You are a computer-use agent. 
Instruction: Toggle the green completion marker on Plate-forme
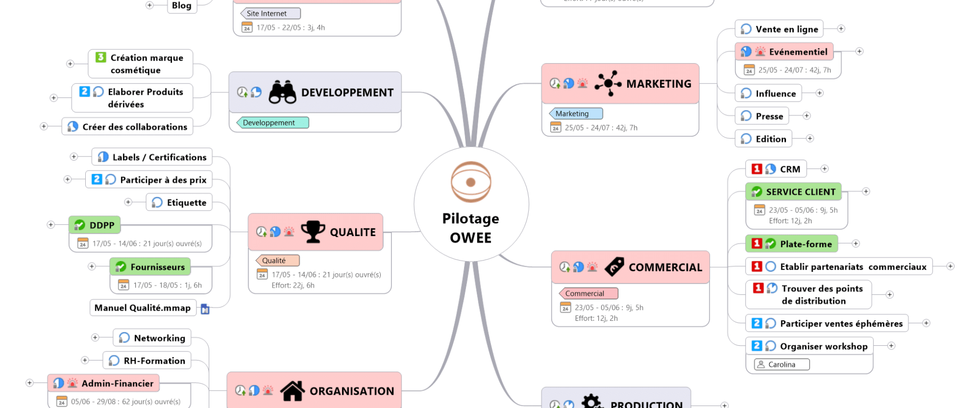coord(771,244)
